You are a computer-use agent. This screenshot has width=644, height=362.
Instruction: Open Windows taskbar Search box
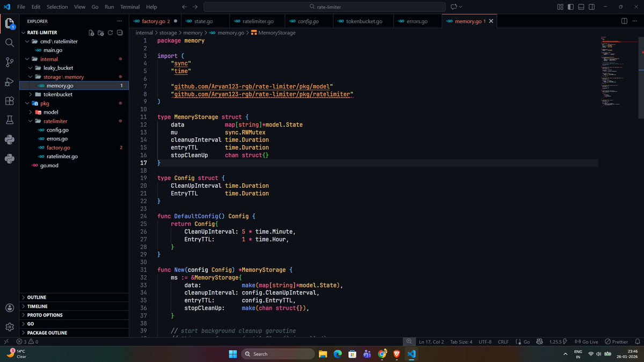(277, 354)
